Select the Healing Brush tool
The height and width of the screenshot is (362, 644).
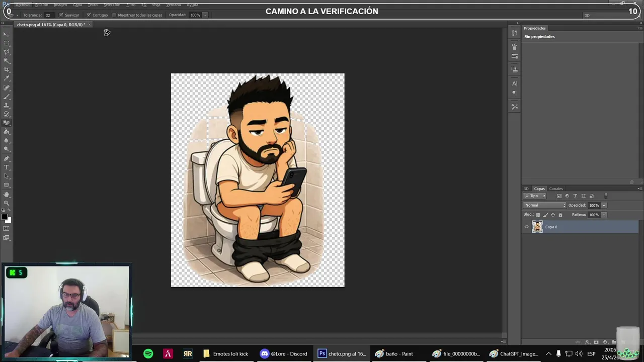[7, 87]
